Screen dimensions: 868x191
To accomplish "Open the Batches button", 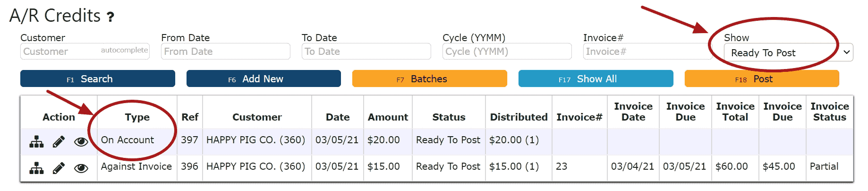I will pyautogui.click(x=430, y=78).
